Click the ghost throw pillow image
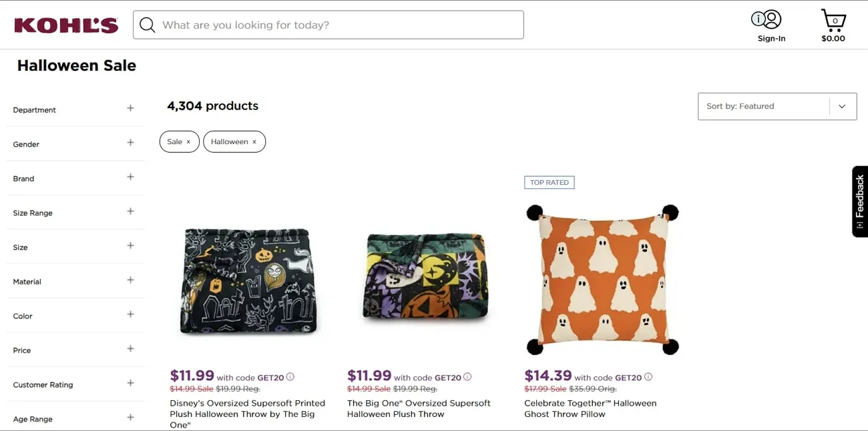Image resolution: width=868 pixels, height=431 pixels. (x=602, y=280)
